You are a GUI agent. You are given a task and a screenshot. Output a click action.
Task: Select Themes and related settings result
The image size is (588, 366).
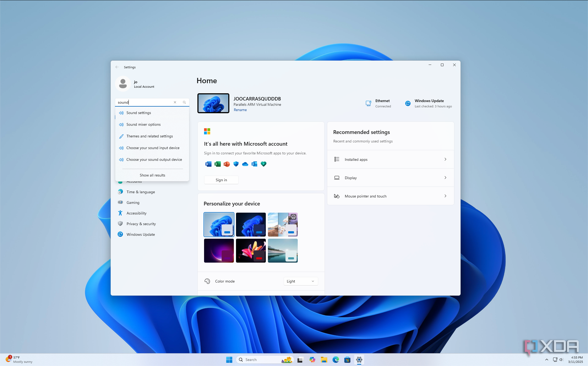coord(152,136)
